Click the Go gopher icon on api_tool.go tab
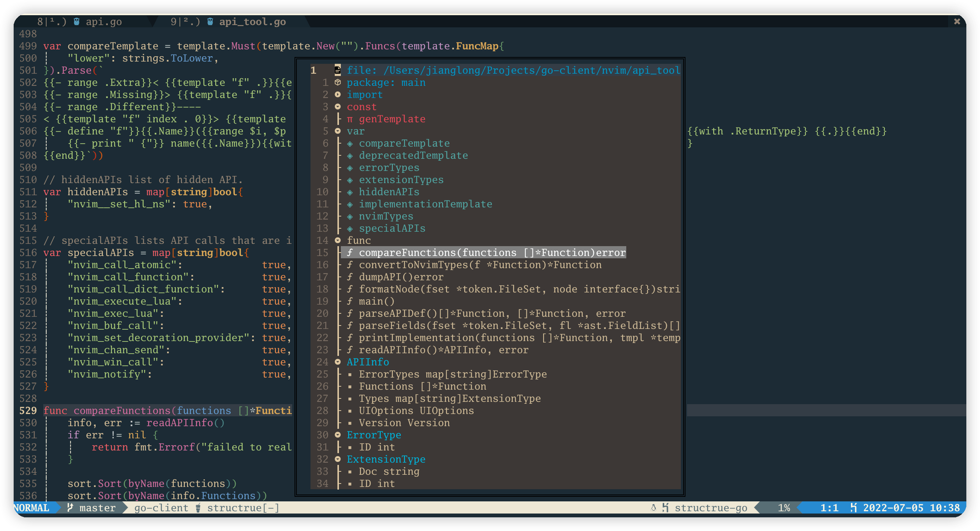Image resolution: width=980 pixels, height=531 pixels. pos(210,22)
